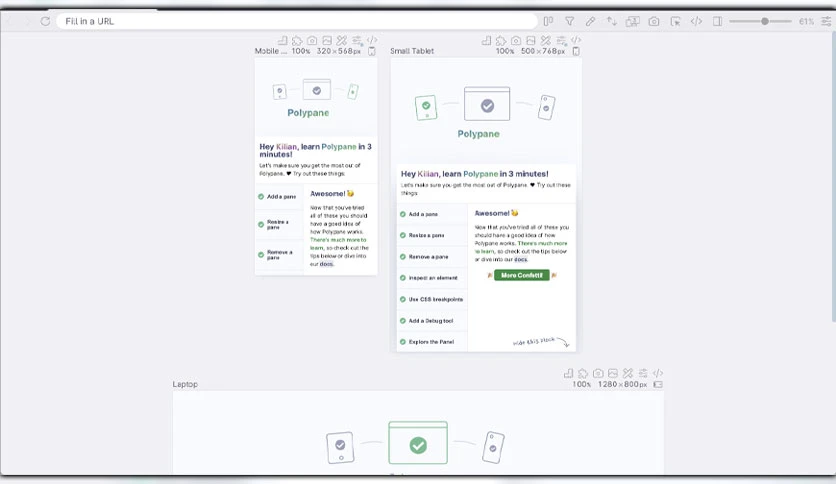Select the live CSS pencil icon
The width and height of the screenshot is (836, 484).
tap(590, 21)
